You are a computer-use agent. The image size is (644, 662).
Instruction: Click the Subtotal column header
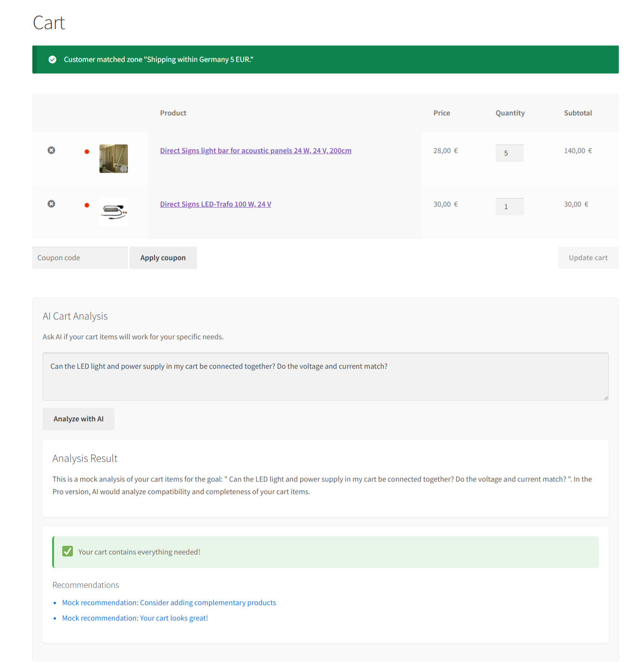(x=578, y=113)
